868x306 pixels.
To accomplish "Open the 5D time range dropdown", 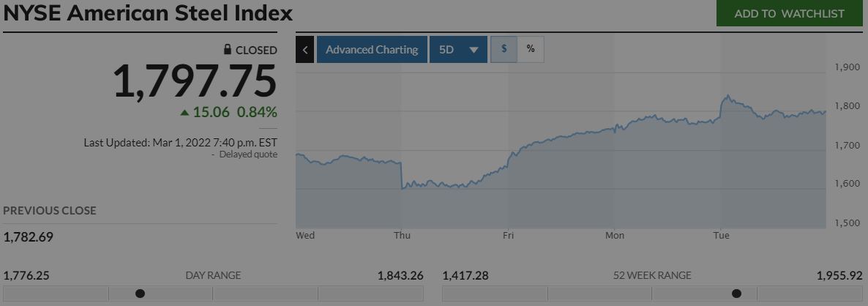I will coord(458,50).
